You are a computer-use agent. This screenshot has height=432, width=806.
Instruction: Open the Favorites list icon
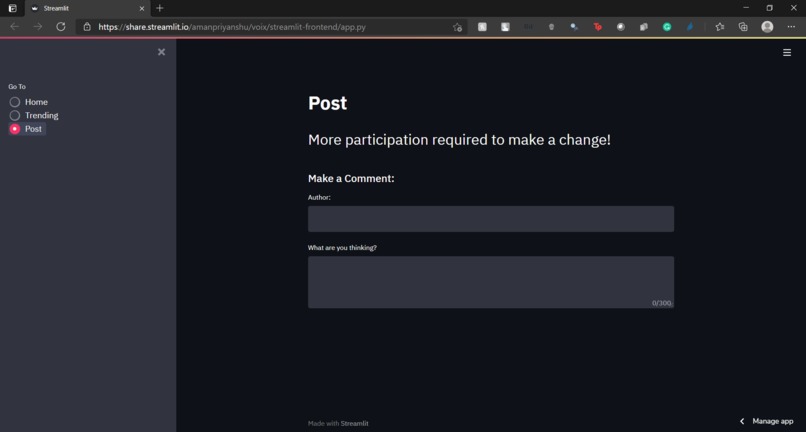pyautogui.click(x=720, y=27)
